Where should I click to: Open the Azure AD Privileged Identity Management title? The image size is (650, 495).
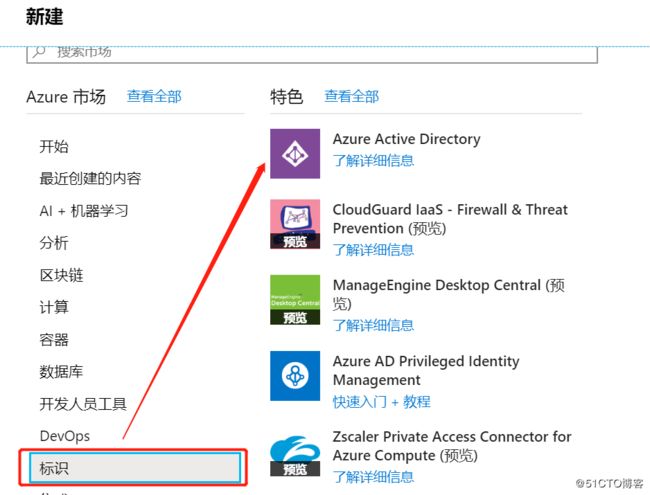click(x=426, y=370)
